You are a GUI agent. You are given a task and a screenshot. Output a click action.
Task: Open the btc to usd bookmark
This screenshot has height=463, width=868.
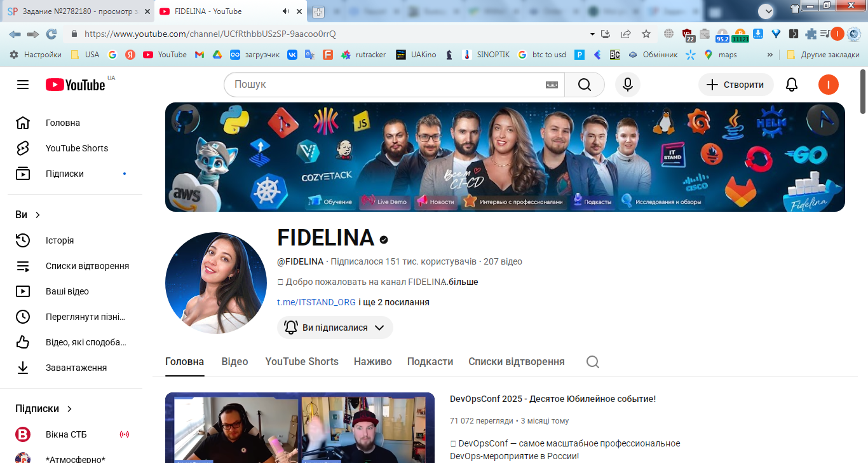(x=541, y=55)
